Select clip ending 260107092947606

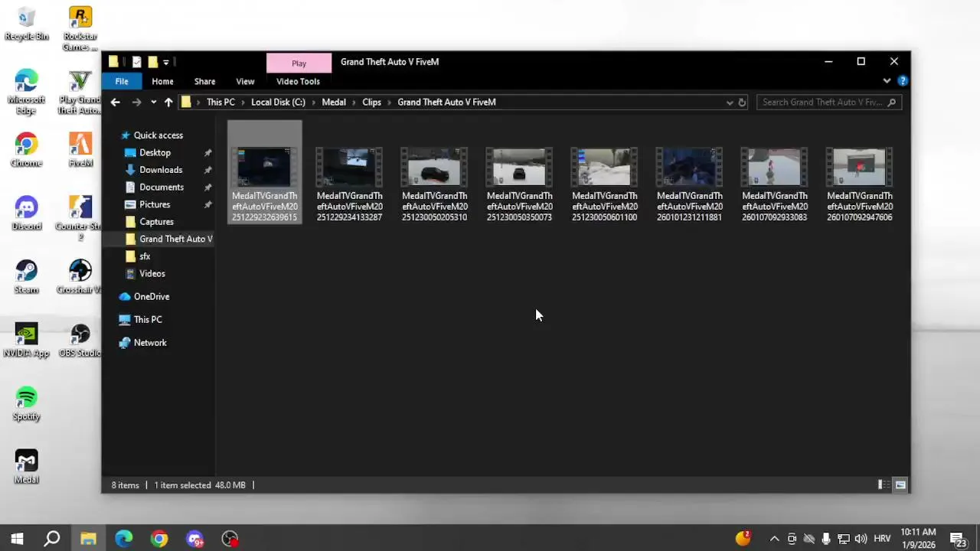tap(860, 184)
